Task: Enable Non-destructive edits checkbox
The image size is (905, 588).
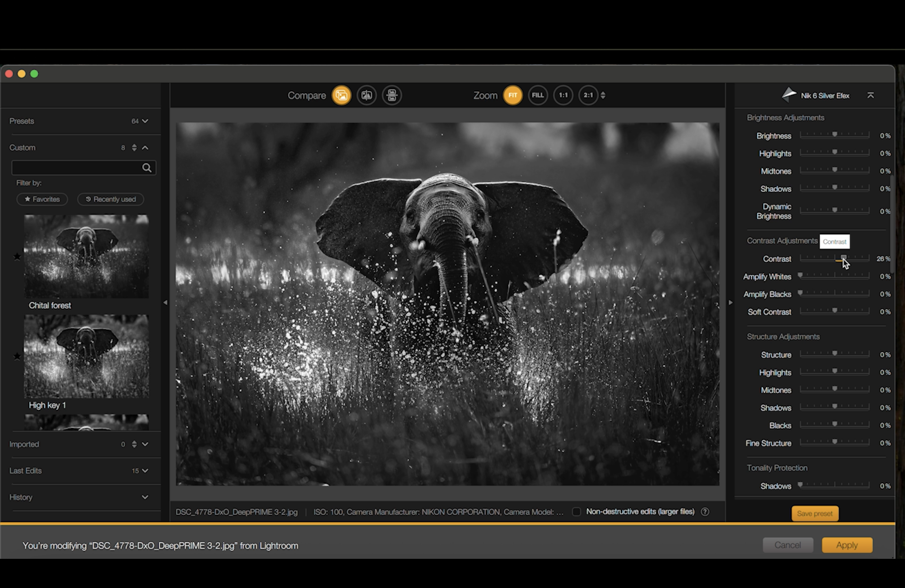Action: pos(576,512)
